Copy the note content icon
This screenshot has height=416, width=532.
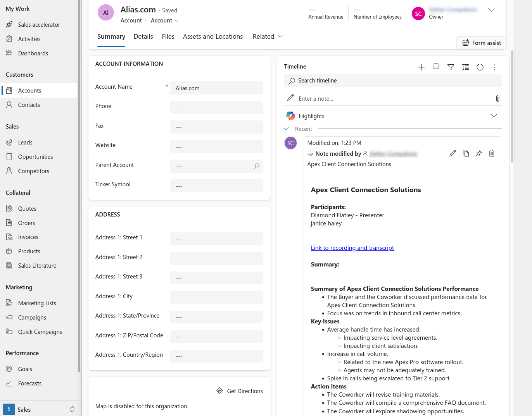(x=466, y=153)
